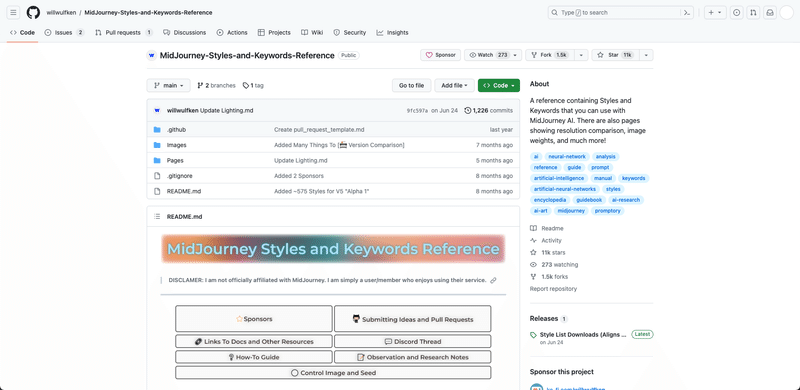Click the Report repository link

[553, 289]
